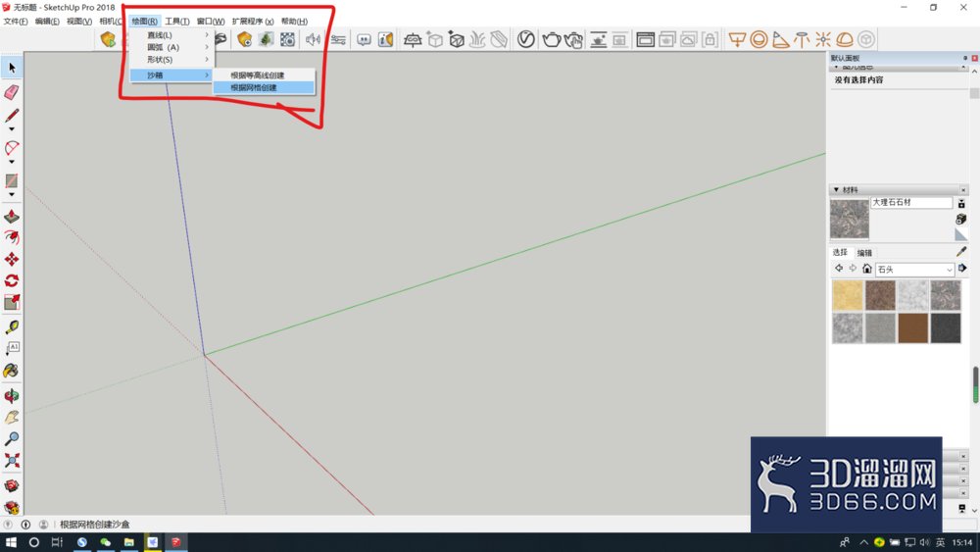980x552 pixels.
Task: Open the Arc tool flyout arrow
Action: coord(12,162)
